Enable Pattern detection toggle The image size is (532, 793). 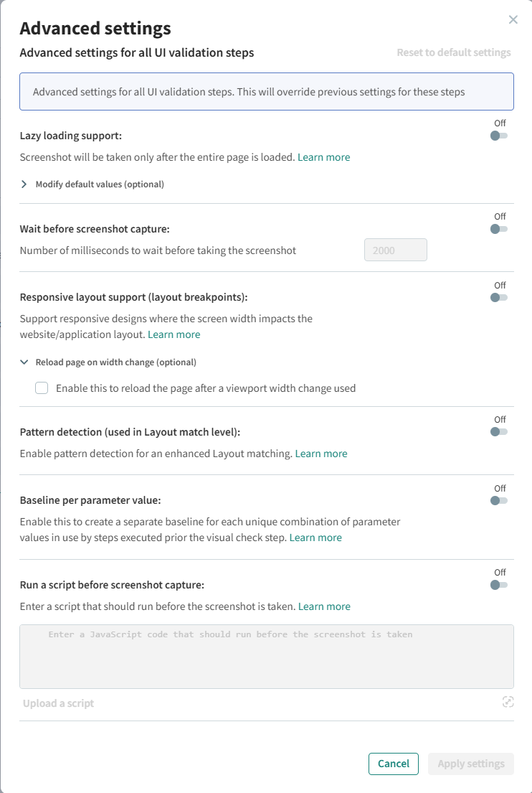[499, 432]
